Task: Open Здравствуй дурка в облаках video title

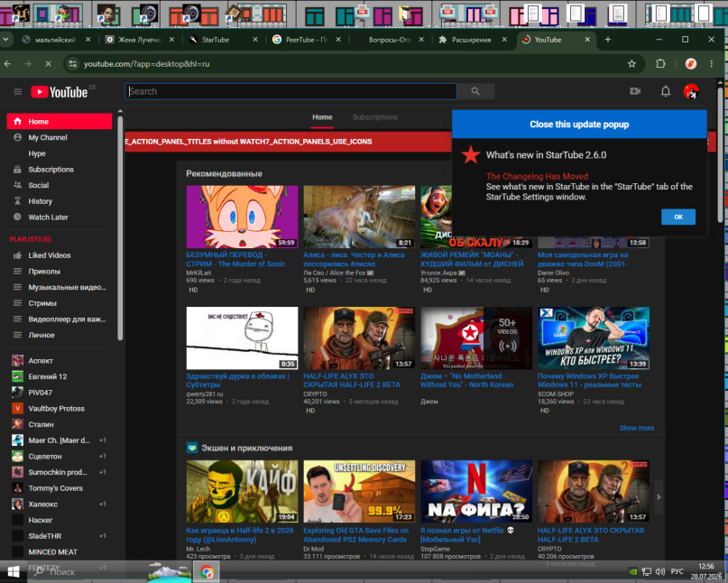Action: tap(237, 381)
